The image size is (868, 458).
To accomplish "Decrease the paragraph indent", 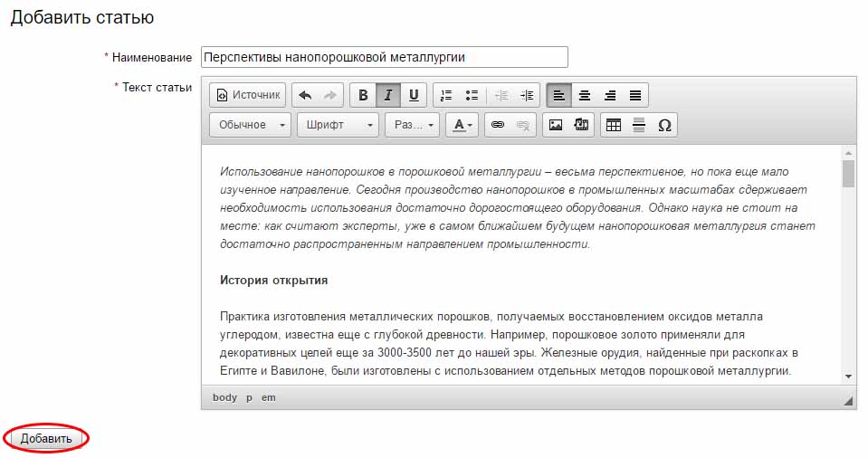I will [x=501, y=95].
